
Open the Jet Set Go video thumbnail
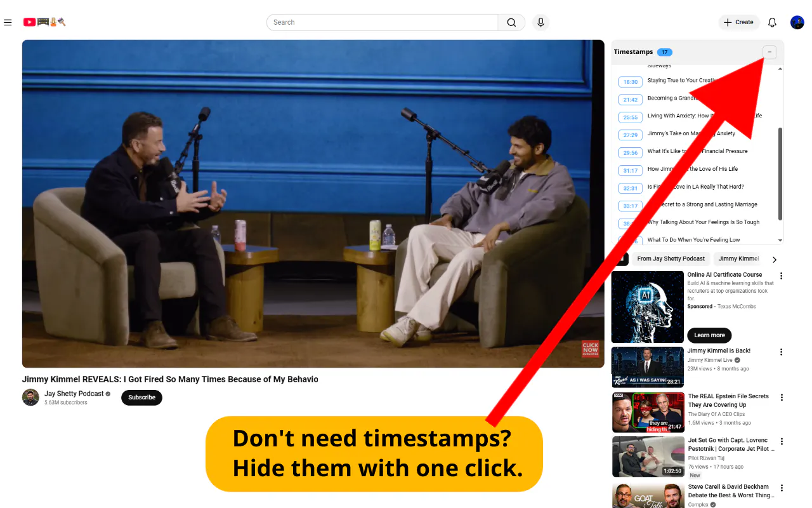pos(648,457)
